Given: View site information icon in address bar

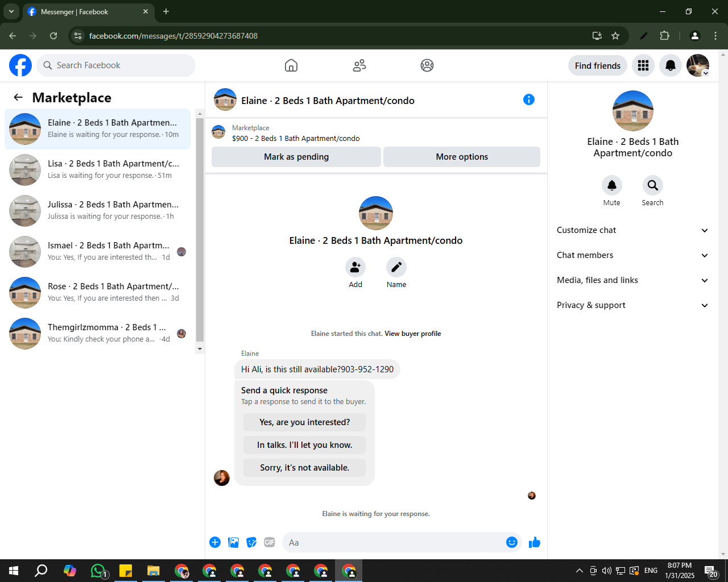Looking at the screenshot, I should pyautogui.click(x=78, y=36).
